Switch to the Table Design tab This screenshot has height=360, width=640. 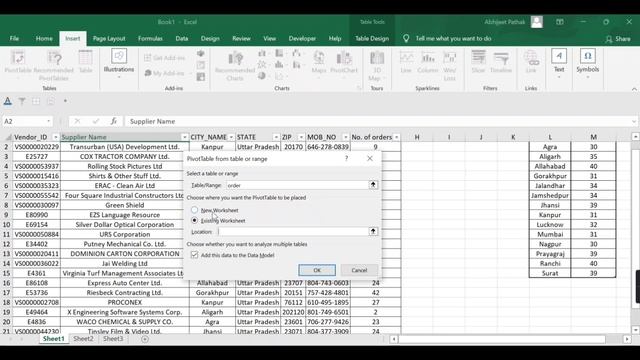pos(372,38)
